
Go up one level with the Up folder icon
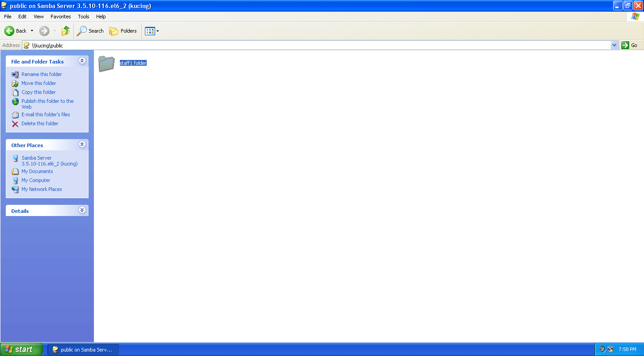[x=66, y=31]
